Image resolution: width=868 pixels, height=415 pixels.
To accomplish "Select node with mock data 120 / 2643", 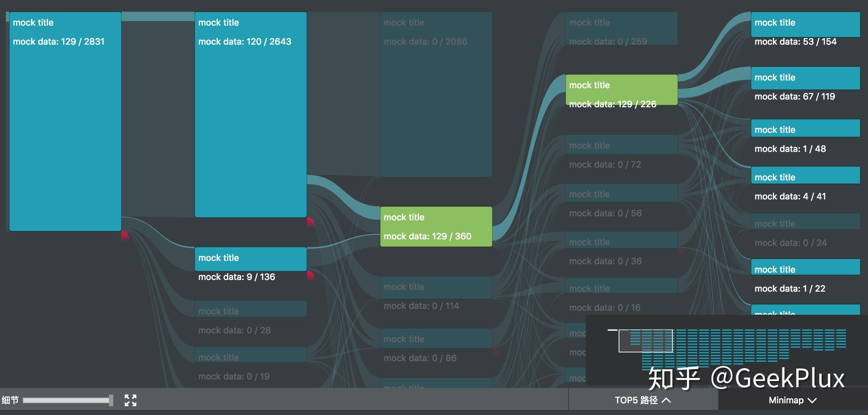I will pyautogui.click(x=250, y=115).
